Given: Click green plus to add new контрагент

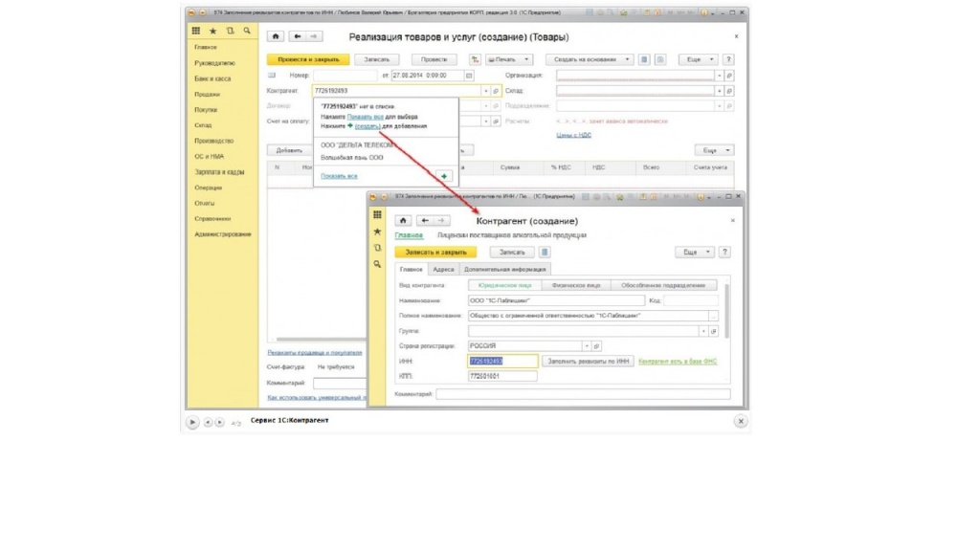Looking at the screenshot, I should [444, 176].
